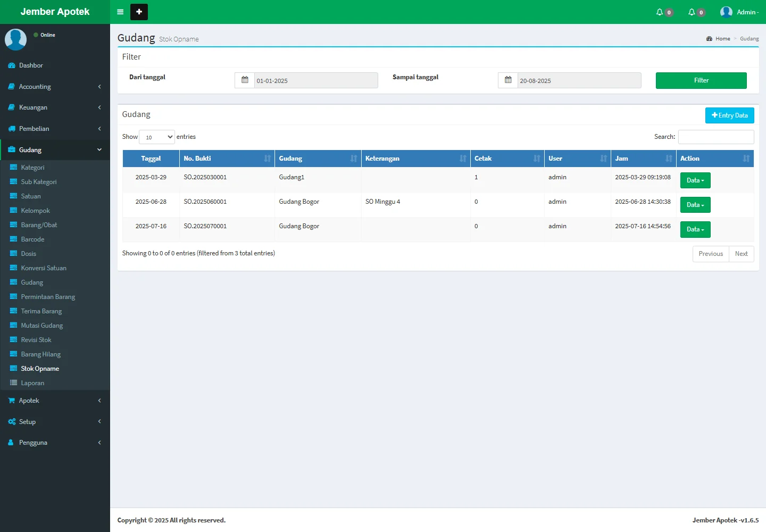
Task: Click the calendar icon for Dari tanggal
Action: click(x=245, y=80)
